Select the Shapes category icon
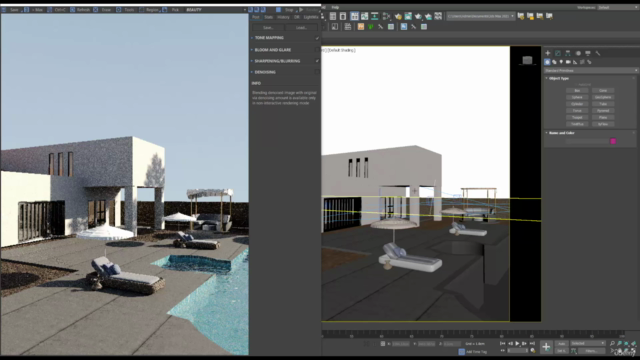Viewport: 640px width, 360px height. [554, 62]
